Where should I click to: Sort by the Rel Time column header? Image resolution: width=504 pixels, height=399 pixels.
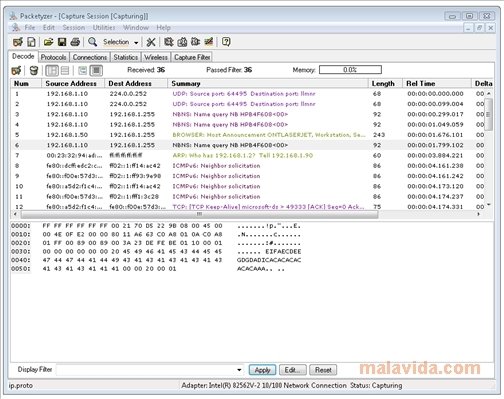point(437,83)
